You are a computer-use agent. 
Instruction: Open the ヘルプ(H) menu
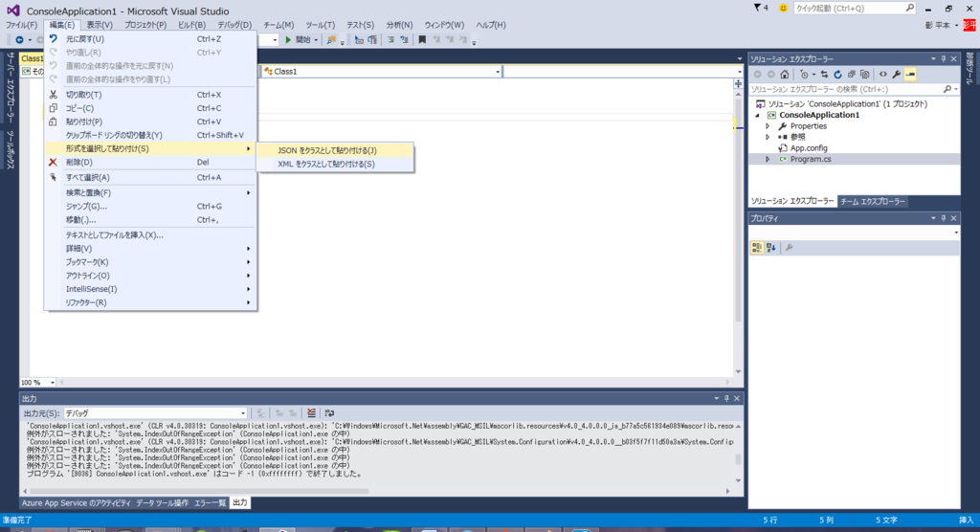click(491, 25)
